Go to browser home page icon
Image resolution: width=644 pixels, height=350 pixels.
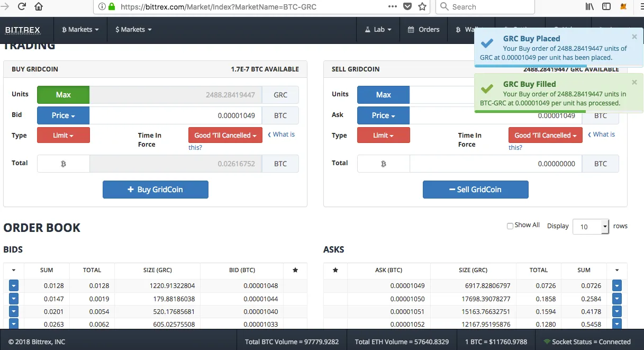click(39, 7)
